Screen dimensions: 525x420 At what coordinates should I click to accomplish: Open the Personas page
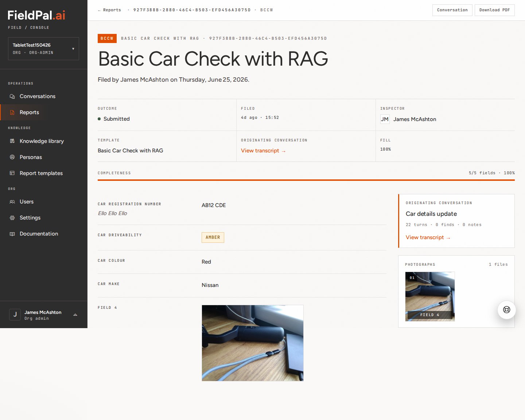click(44, 157)
